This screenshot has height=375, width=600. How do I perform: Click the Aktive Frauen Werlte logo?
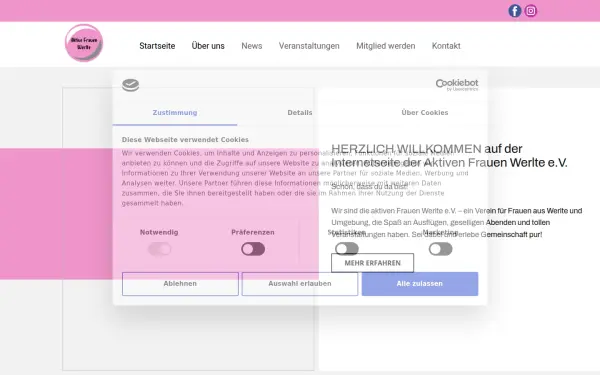84,43
